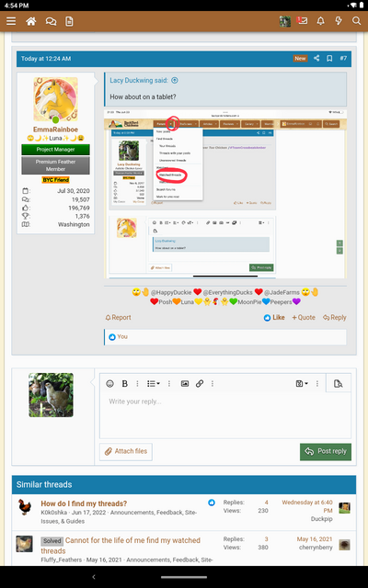This screenshot has width=368, height=588.
Task: Insert link using chain icon
Action: [200, 384]
